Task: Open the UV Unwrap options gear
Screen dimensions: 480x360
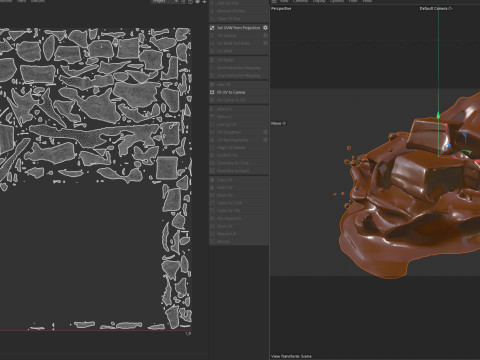Action: click(x=265, y=35)
